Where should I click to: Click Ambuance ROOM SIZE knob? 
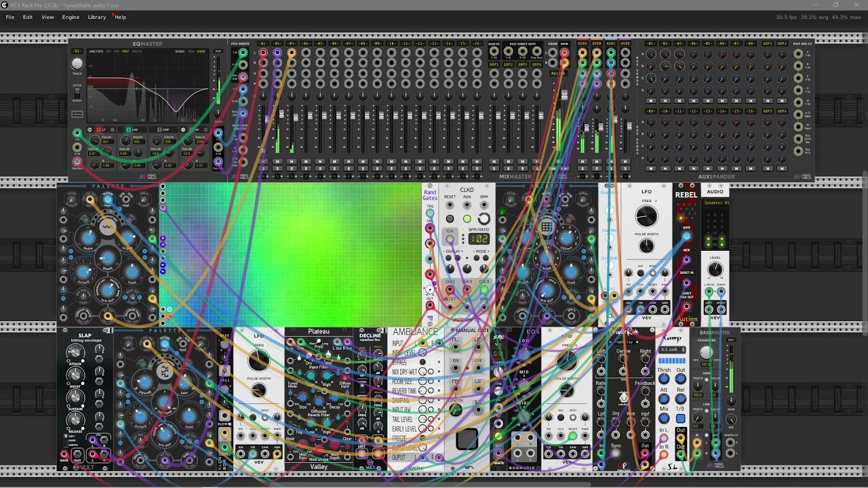click(x=422, y=381)
